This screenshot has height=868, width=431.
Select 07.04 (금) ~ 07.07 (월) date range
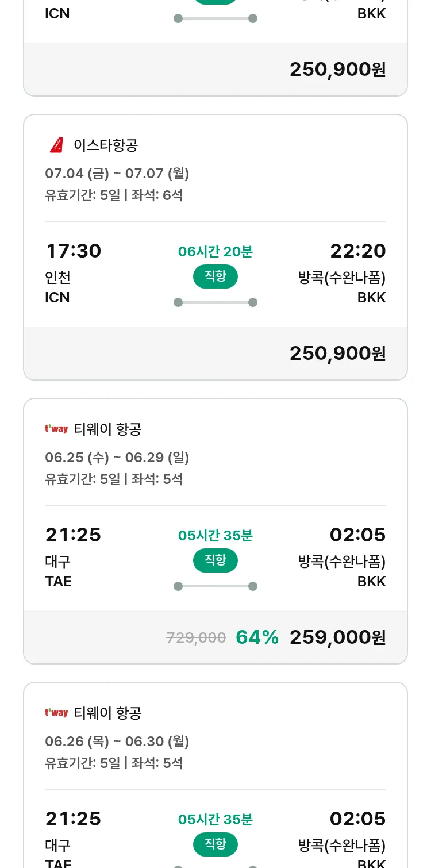pyautogui.click(x=117, y=173)
